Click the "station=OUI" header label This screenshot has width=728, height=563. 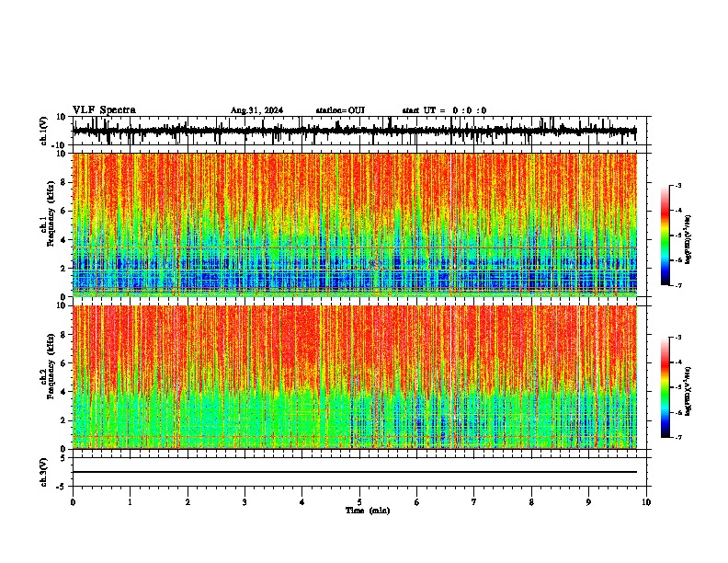(x=340, y=110)
